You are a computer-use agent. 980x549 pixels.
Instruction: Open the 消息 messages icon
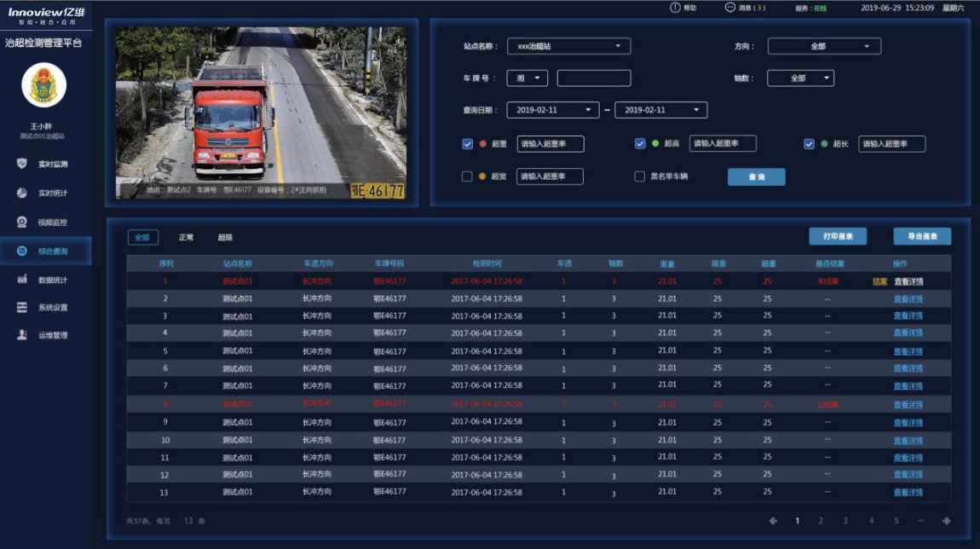729,8
